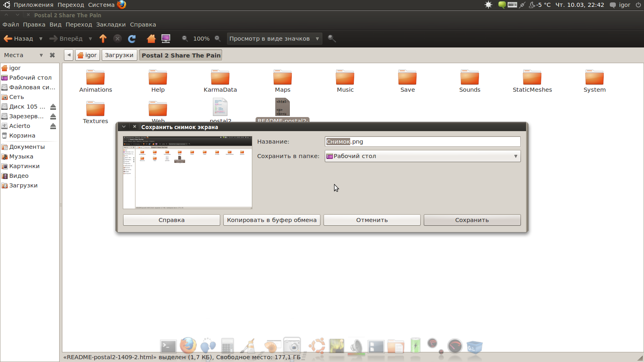This screenshot has width=644, height=362.
Task: Zoom in the icon view
Action: (x=218, y=39)
